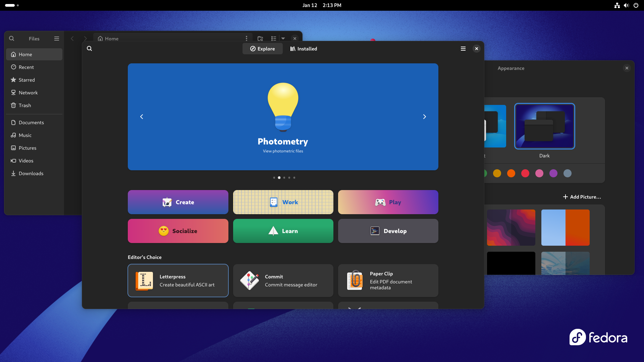The height and width of the screenshot is (362, 644).
Task: Switch to the Installed tab
Action: (304, 49)
